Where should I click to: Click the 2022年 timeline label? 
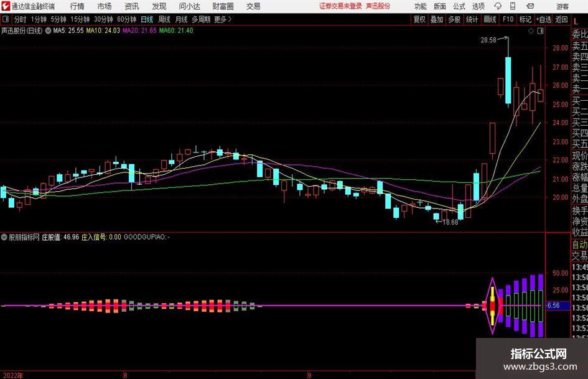coord(12,375)
